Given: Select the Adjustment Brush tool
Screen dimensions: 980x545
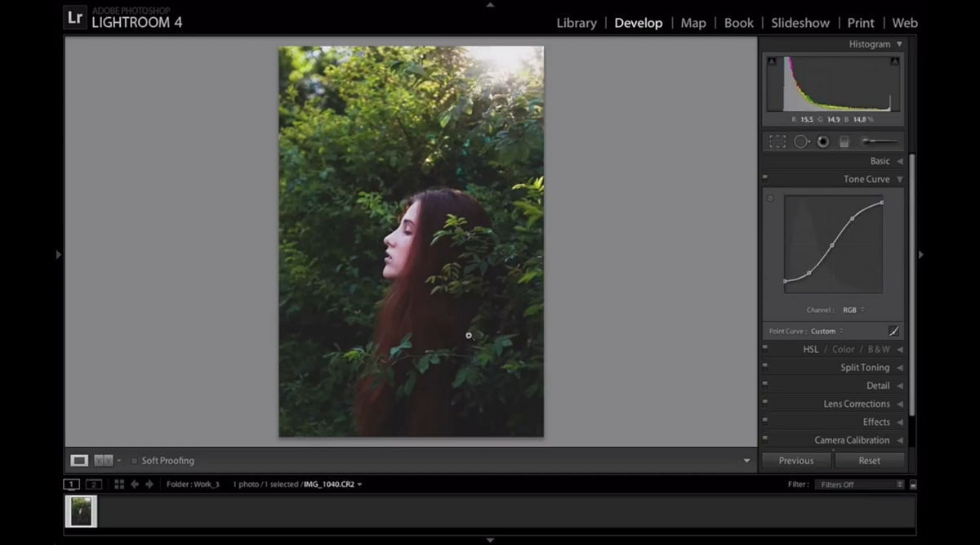Looking at the screenshot, I should pos(878,141).
